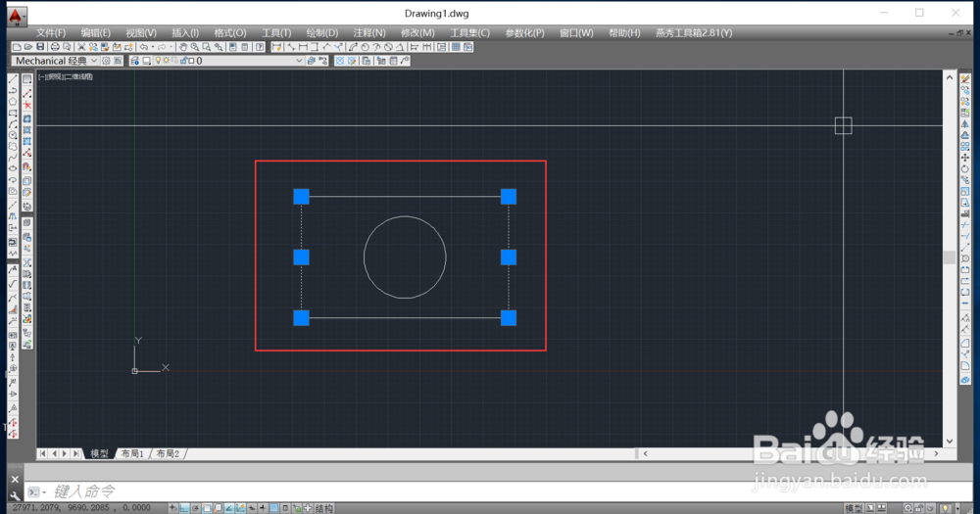This screenshot has height=514, width=980.
Task: Open the 参数化(P) menu
Action: [524, 33]
